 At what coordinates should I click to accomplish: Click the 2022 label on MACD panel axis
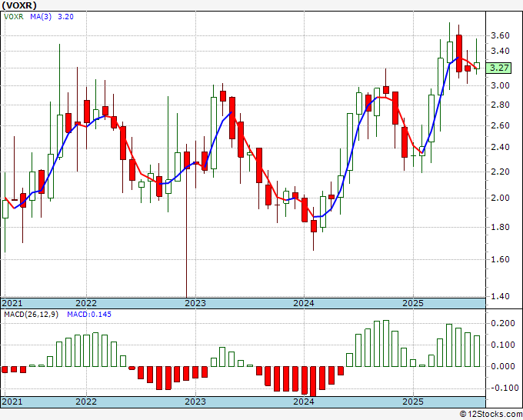coord(86,402)
